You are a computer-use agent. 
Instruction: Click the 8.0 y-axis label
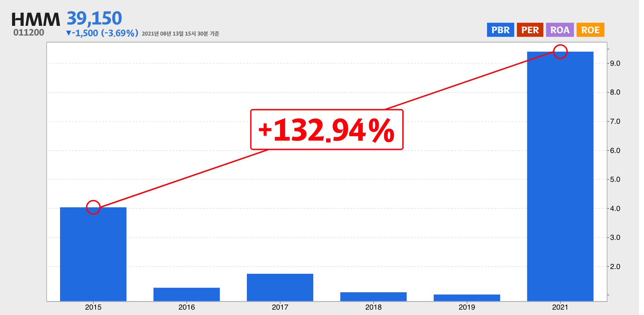click(615, 92)
